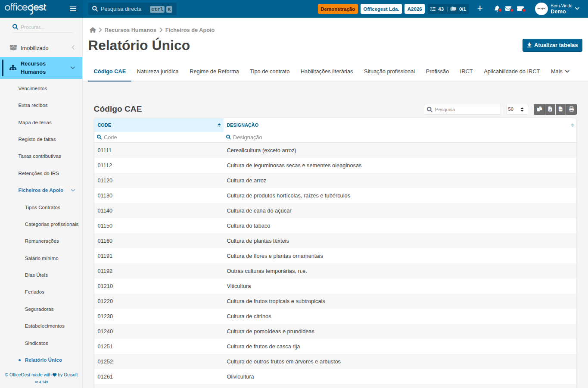588x388 pixels.
Task: Open Extra recibos in the sidebar
Action: pyautogui.click(x=33, y=105)
